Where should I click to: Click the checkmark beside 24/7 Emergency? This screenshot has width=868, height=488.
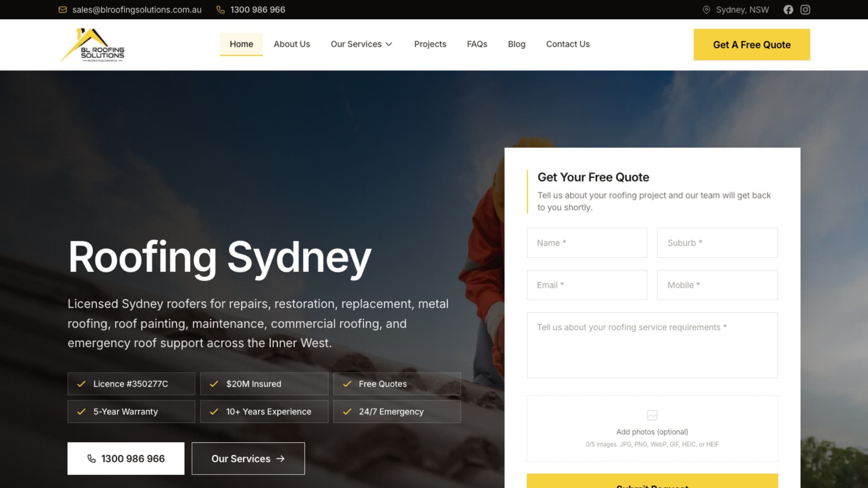347,412
